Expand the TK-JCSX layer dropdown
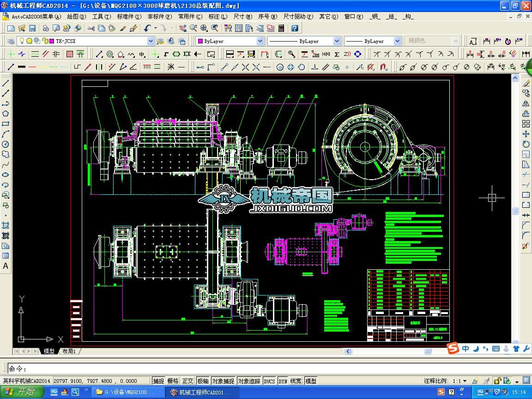Screen dimensions: 532x399 coord(151,41)
